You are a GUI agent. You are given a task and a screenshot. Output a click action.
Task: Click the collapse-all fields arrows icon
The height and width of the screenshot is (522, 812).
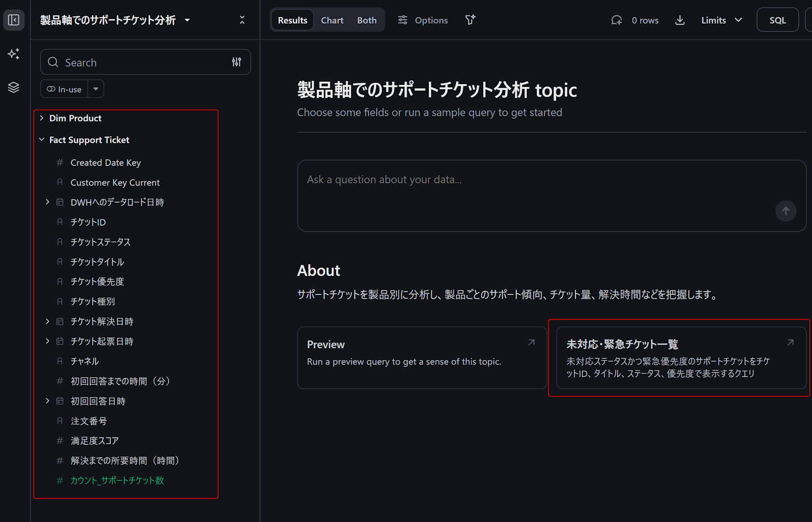242,20
